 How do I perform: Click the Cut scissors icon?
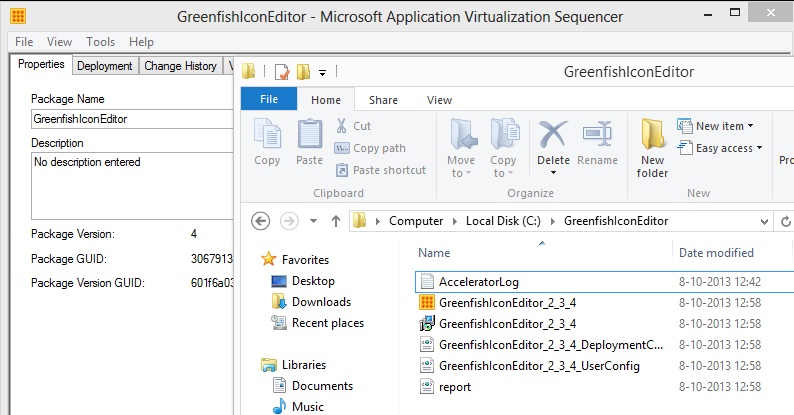tap(342, 126)
